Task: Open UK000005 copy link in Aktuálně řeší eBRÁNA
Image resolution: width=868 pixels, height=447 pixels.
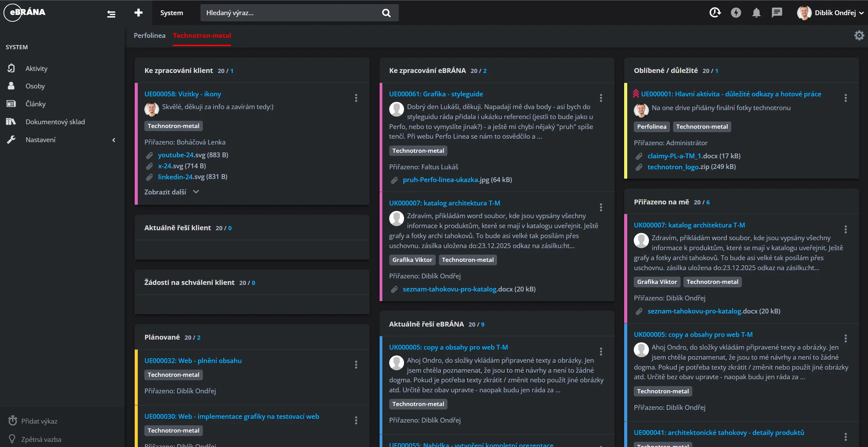Action: pos(448,347)
